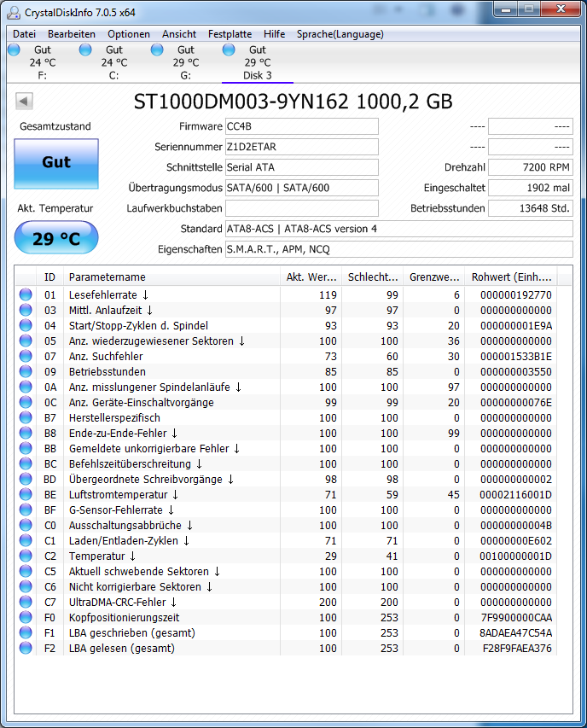Select raw value 'F28F9FAEA376'
Viewport: 587px width, 728px height.
(517, 648)
